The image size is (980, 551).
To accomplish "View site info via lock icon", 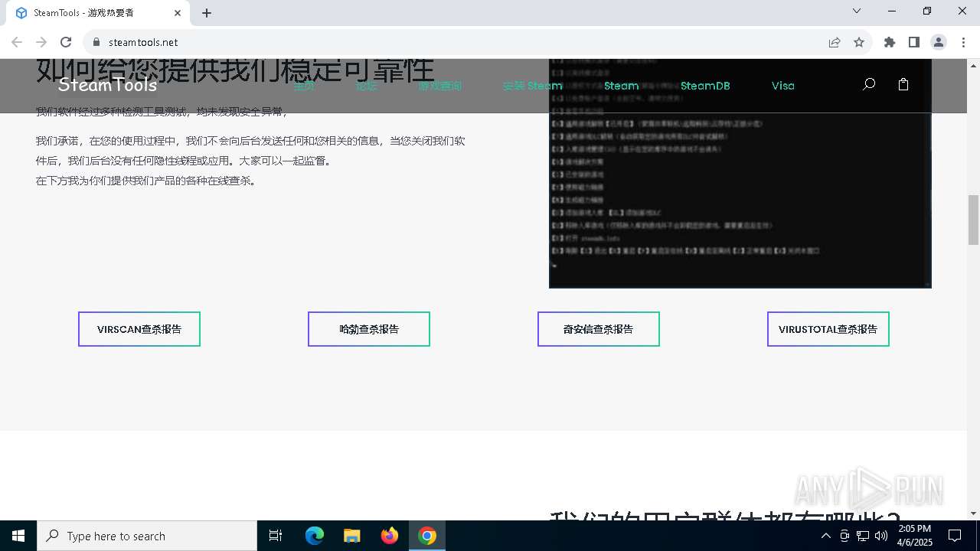I will 96,42.
